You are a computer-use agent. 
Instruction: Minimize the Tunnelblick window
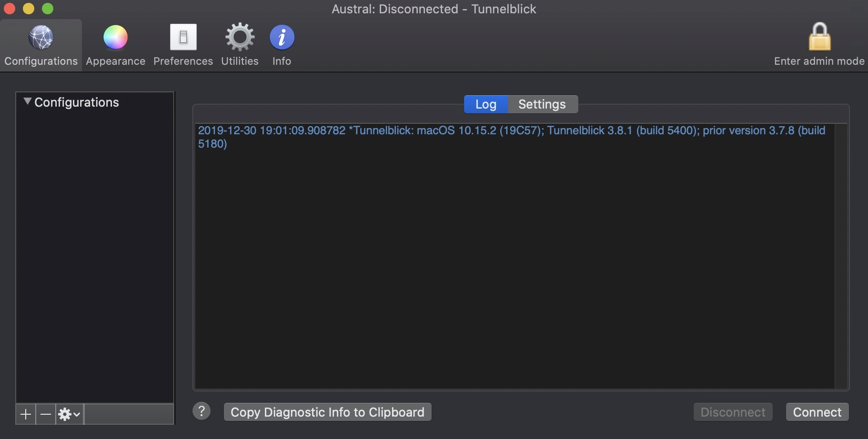point(29,9)
